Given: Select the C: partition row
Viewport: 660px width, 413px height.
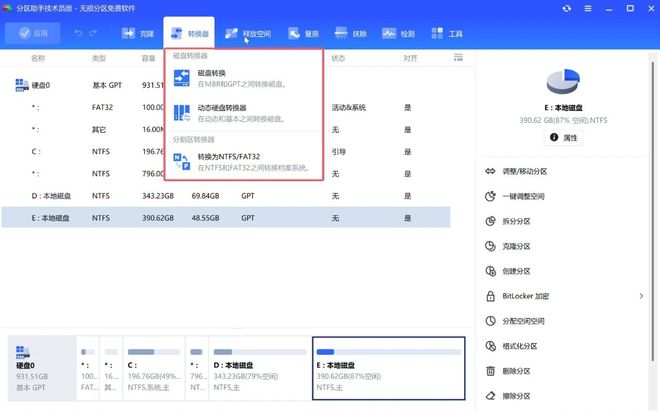Looking at the screenshot, I should tap(226, 152).
